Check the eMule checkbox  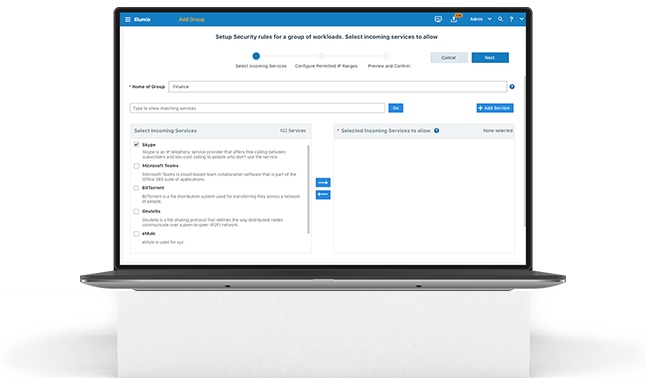pyautogui.click(x=136, y=234)
